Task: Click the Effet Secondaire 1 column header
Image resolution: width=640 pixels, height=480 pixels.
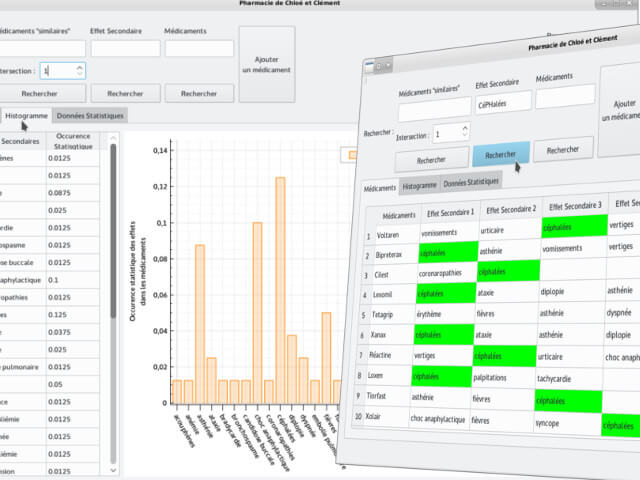Action: (450, 213)
